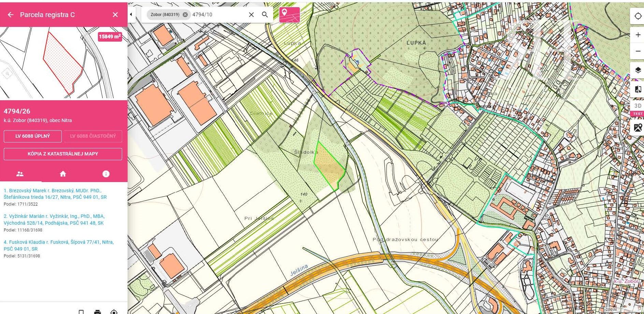Open the map compare swipe tool
644x314 pixels.
(x=638, y=90)
